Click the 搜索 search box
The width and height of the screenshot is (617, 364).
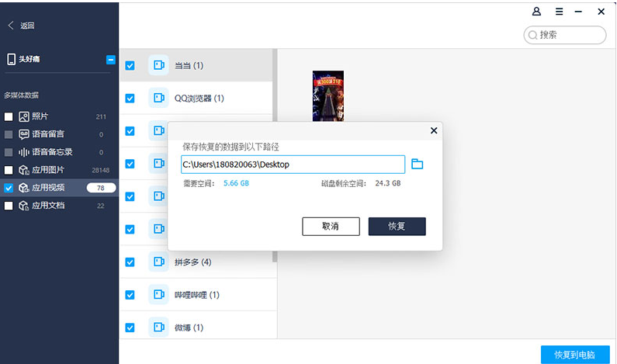(565, 35)
